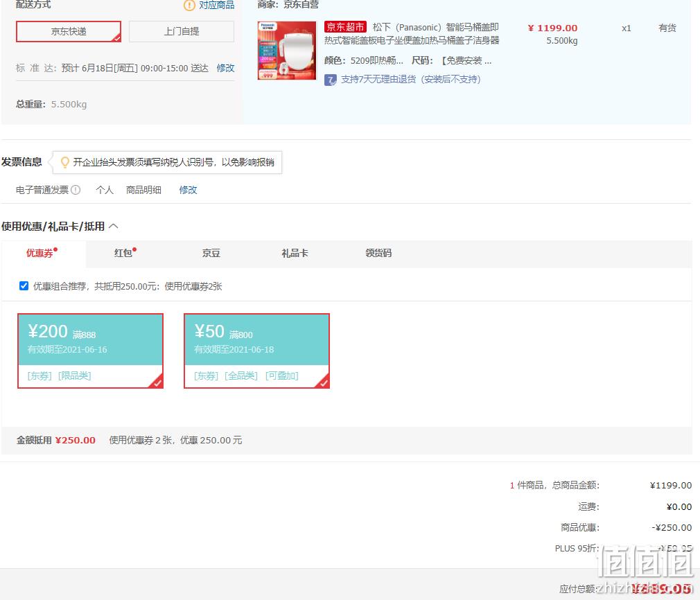Open the 礼品卡 tab
Screen dimensions: 700x600
(x=295, y=253)
